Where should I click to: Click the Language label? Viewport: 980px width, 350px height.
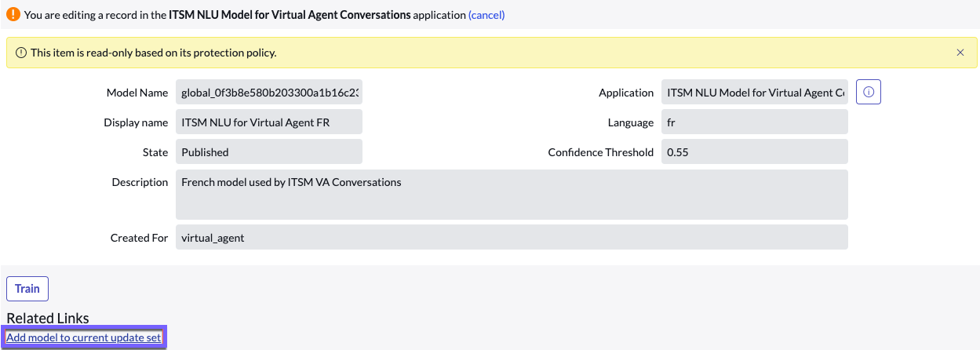[x=631, y=122]
